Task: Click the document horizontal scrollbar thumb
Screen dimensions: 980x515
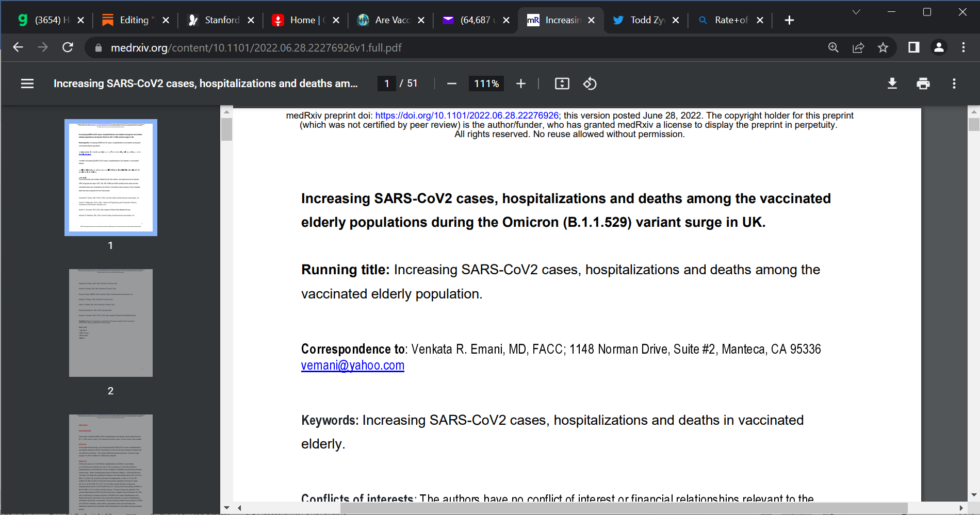Action: 624,508
